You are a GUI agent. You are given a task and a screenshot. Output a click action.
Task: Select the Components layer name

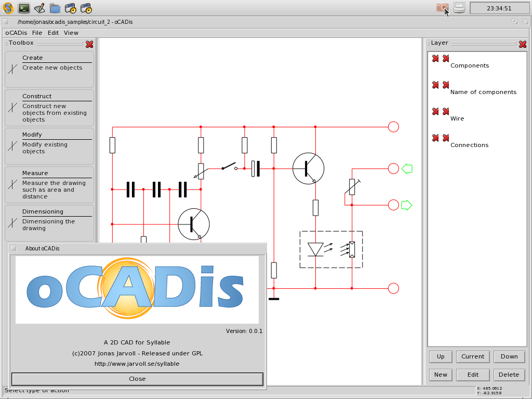pyautogui.click(x=470, y=65)
